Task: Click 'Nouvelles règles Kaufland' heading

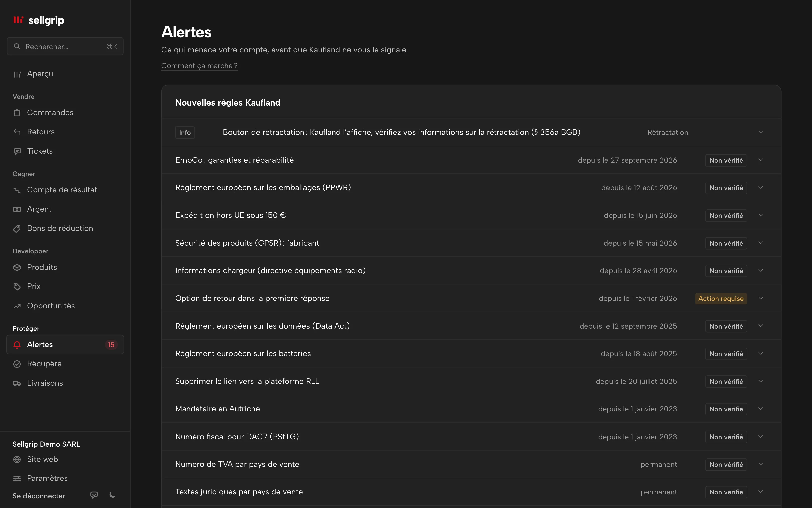Action: (x=228, y=102)
